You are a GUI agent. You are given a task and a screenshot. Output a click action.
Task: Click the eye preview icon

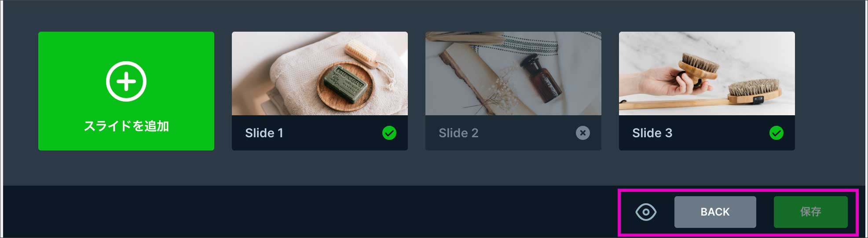point(646,212)
